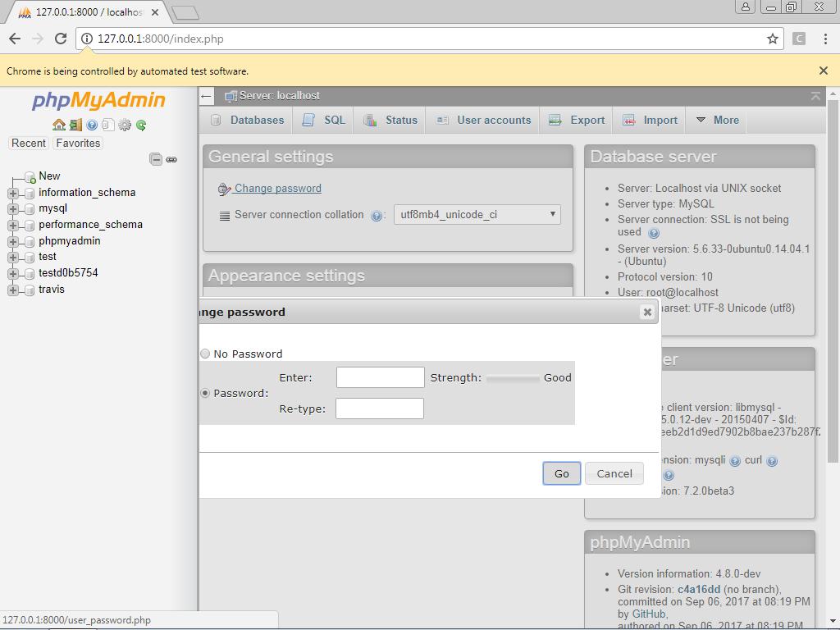The width and height of the screenshot is (840, 630).
Task: Click the performance_schema database icon
Action: (x=30, y=226)
